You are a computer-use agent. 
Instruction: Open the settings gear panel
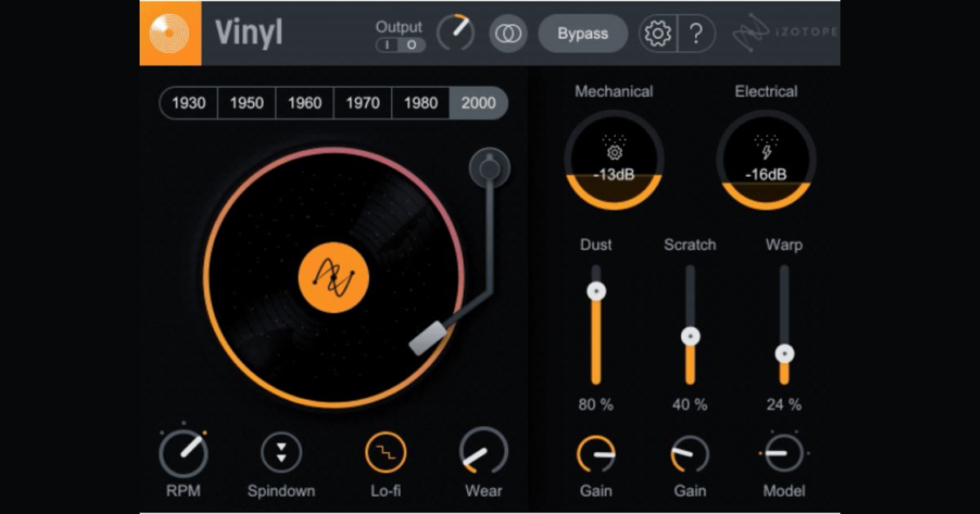pyautogui.click(x=658, y=33)
